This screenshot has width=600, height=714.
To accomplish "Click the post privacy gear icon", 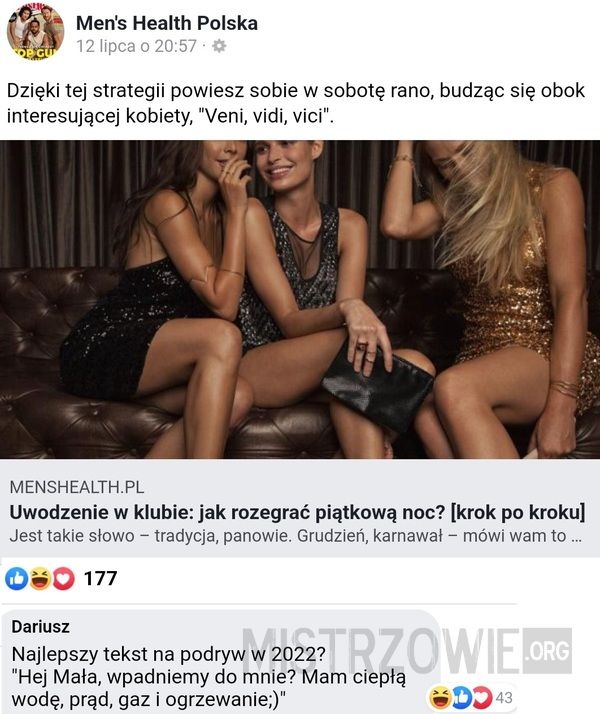I will [219, 46].
